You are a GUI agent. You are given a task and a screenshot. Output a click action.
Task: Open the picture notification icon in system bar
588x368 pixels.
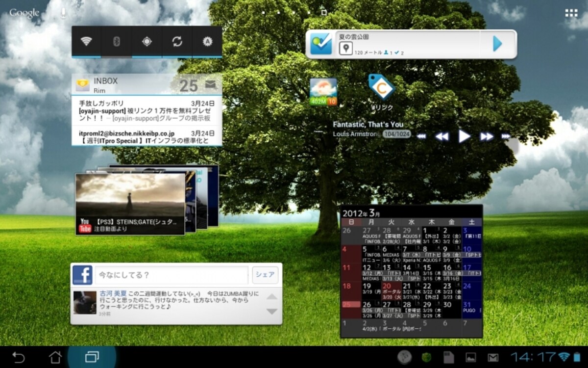tap(470, 357)
